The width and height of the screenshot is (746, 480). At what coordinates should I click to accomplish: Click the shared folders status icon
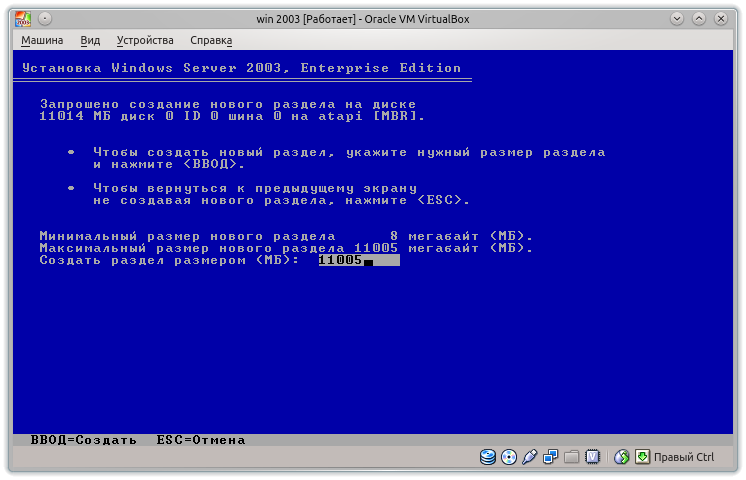tap(571, 457)
